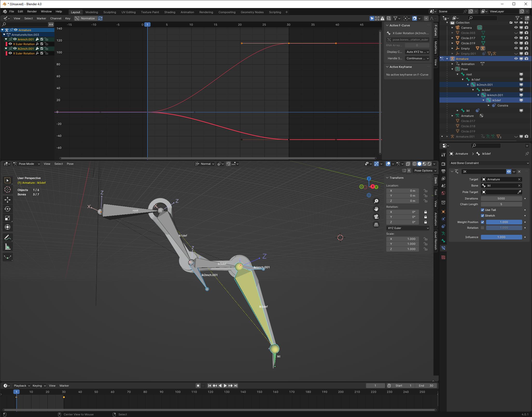Hide the Camera object in outliner
532x417 pixels.
coord(516,28)
